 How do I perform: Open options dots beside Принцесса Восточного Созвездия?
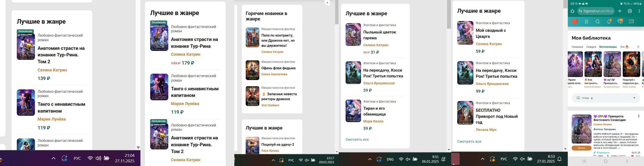(639, 116)
